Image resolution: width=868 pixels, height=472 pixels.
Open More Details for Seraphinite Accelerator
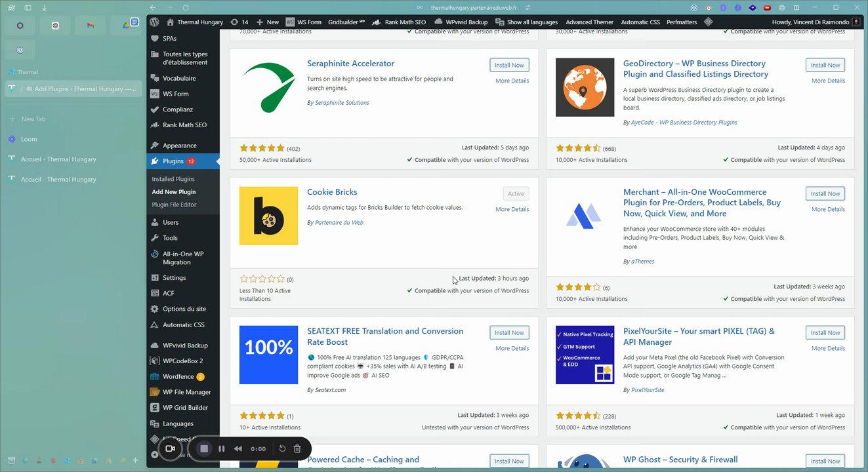coord(512,81)
